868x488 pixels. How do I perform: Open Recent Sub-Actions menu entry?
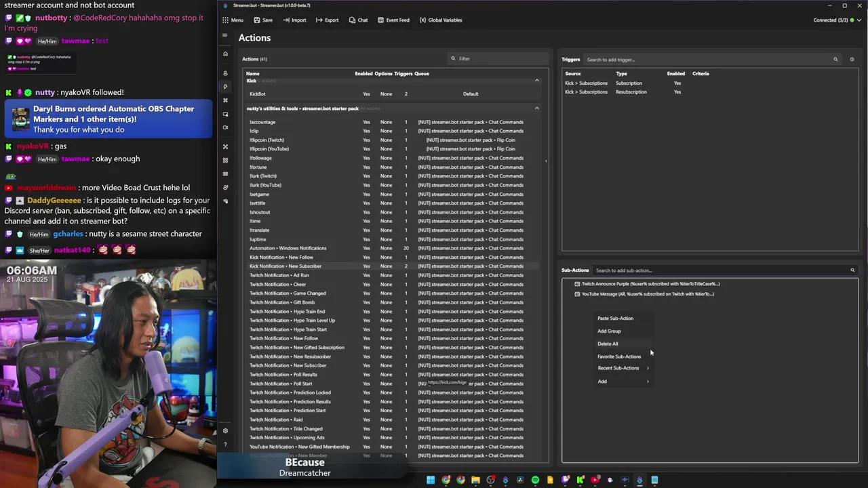tap(618, 368)
